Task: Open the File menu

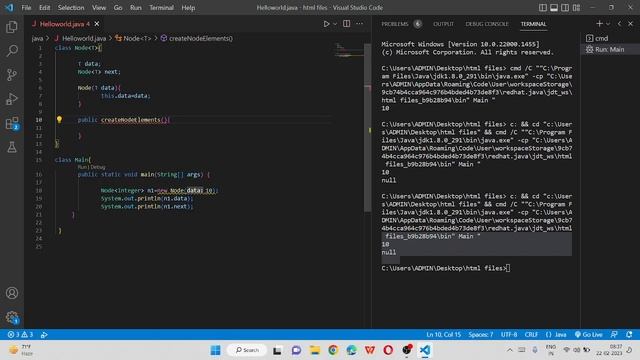Action: coord(26,8)
